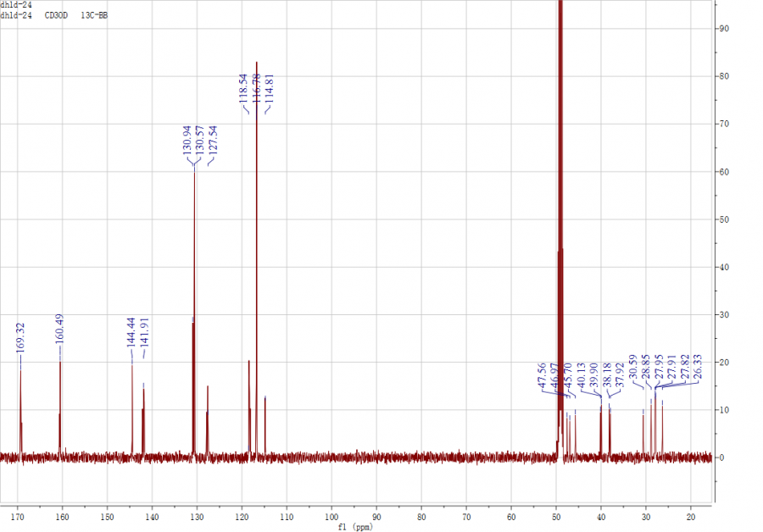Click the 47.56 peak label

tap(542, 375)
